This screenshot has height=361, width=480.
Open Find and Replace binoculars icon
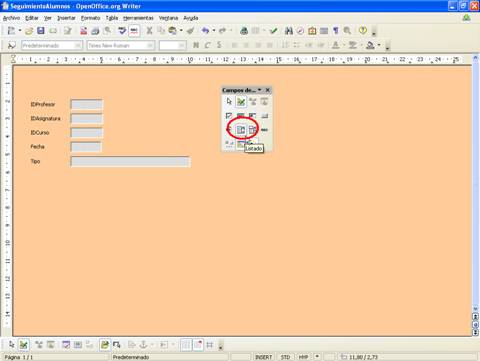[x=289, y=31]
